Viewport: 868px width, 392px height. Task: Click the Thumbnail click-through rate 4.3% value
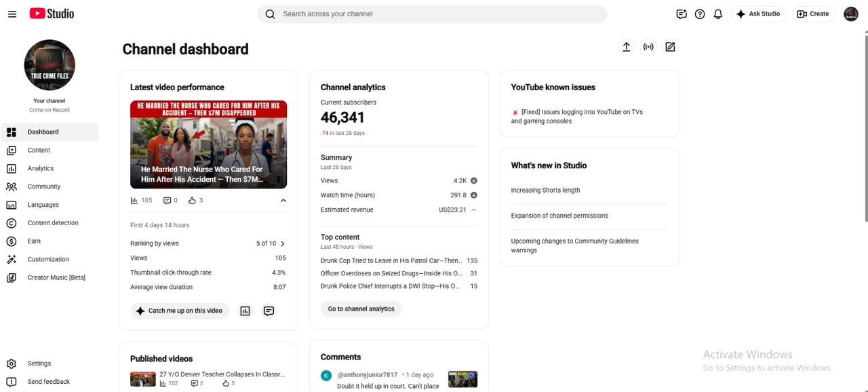279,273
